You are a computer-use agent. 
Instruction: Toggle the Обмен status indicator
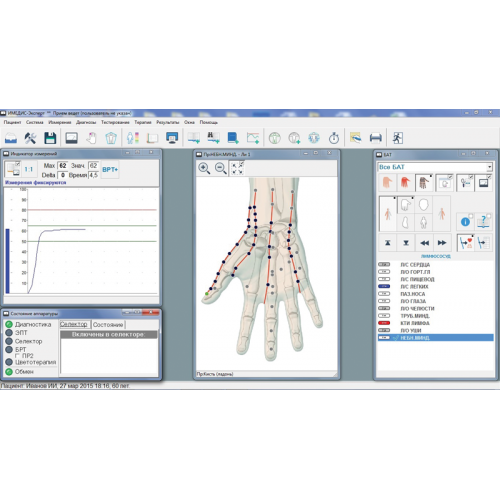[9, 371]
